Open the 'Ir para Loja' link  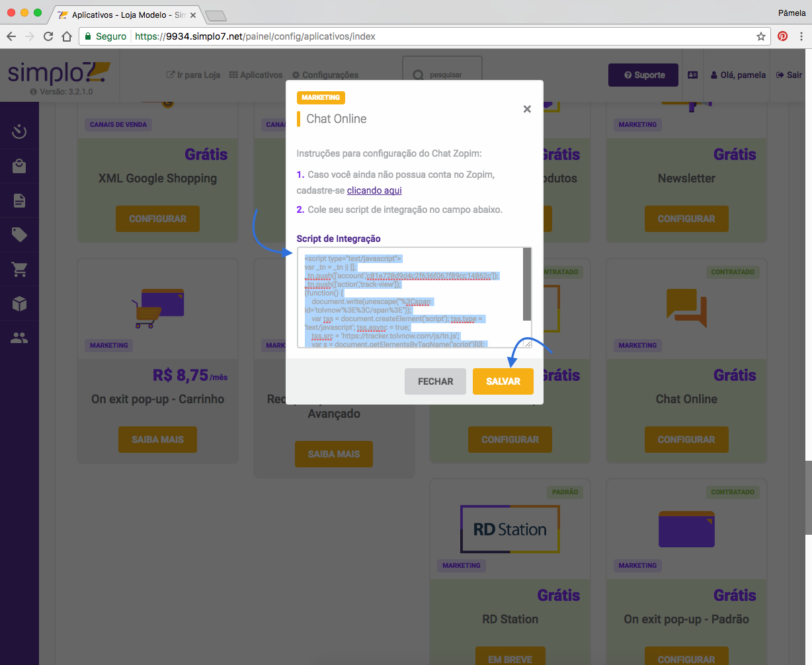(193, 75)
